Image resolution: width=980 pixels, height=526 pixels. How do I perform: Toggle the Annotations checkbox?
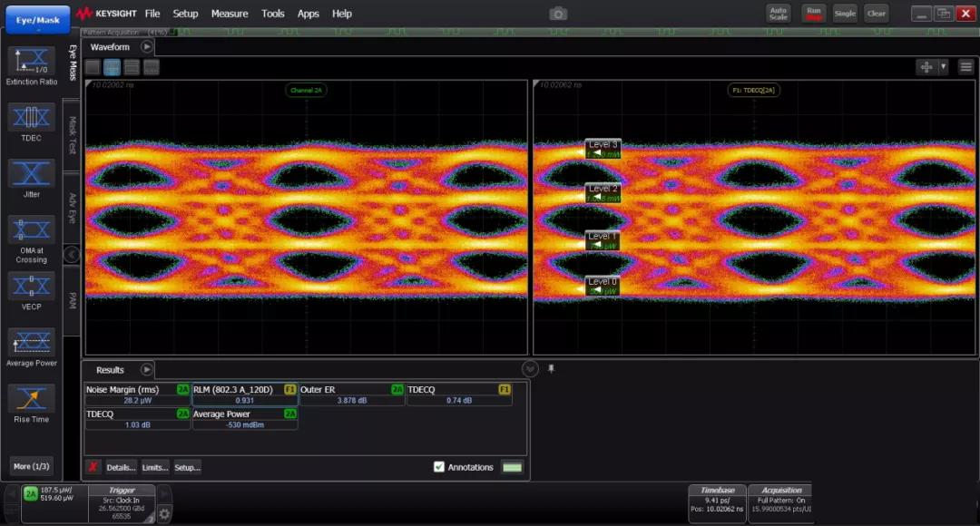(439, 467)
